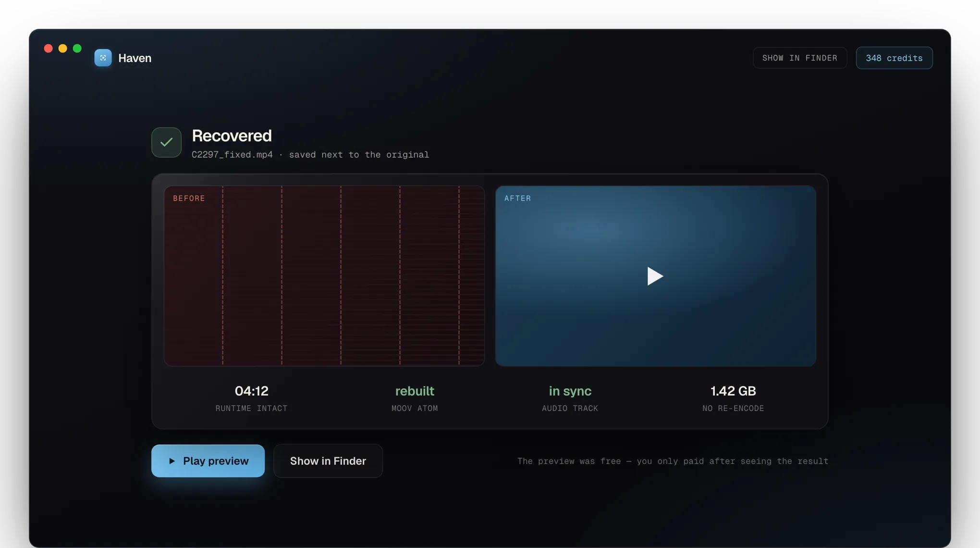Click the 04:12 runtime value

[x=251, y=391]
